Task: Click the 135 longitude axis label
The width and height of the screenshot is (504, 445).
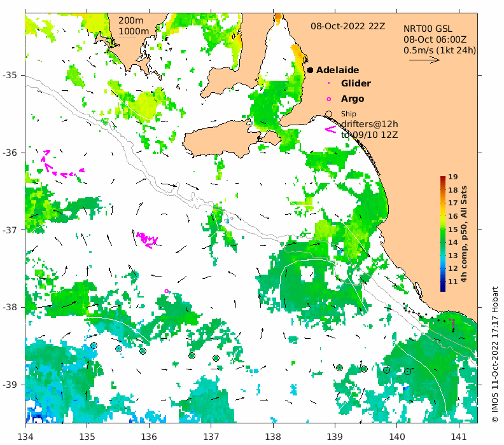Action: (x=87, y=437)
